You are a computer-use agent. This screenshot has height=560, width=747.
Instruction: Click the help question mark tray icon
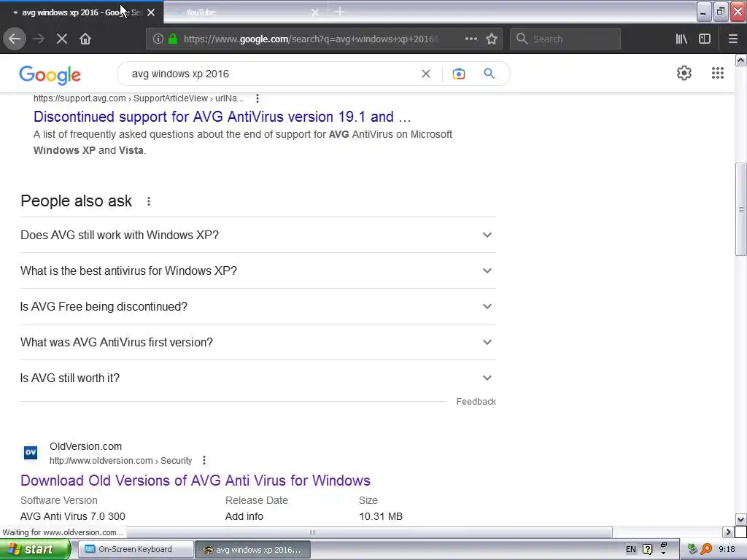[648, 549]
